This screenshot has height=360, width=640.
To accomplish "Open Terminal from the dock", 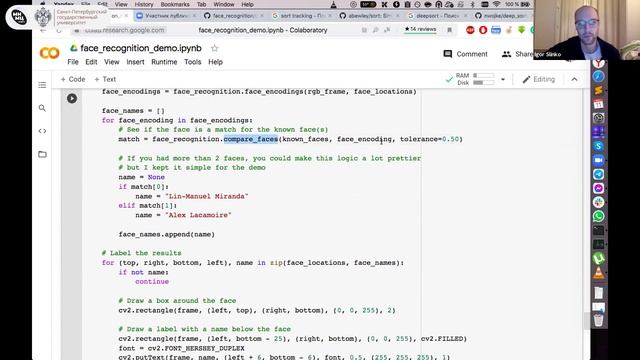I will [598, 230].
